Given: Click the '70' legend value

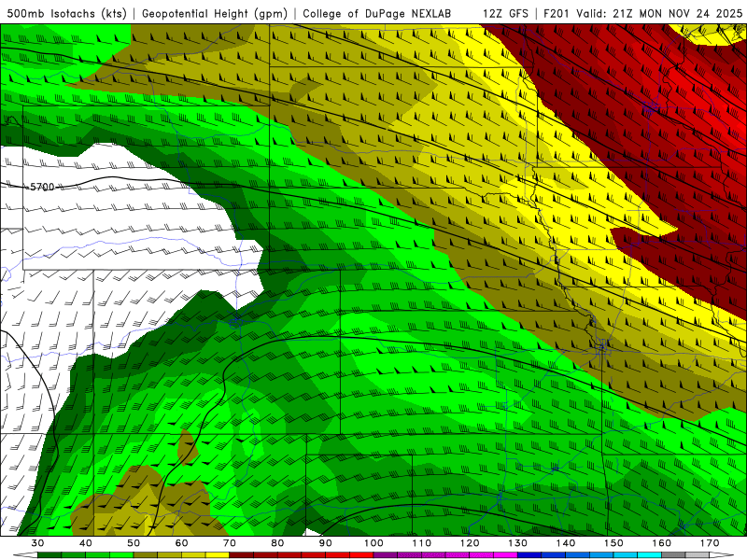Looking at the screenshot, I should pyautogui.click(x=230, y=543).
